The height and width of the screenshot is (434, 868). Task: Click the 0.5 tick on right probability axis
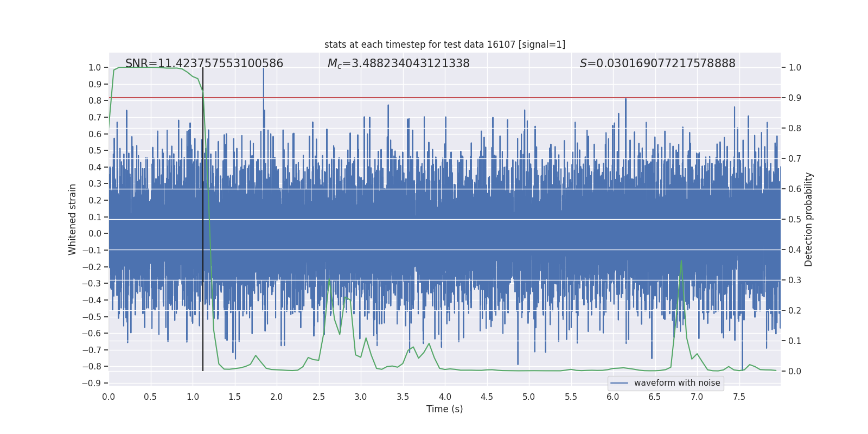pos(795,220)
